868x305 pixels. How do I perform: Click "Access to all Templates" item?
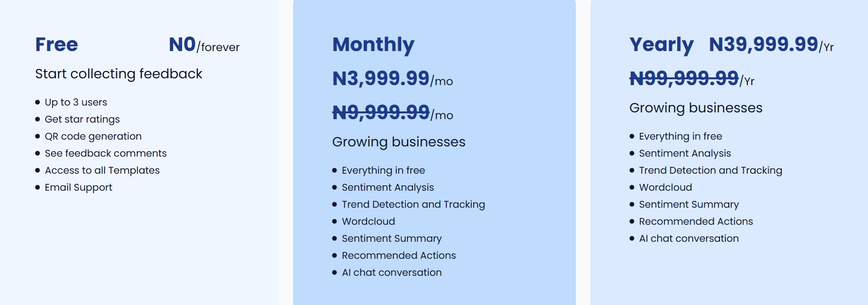102,170
